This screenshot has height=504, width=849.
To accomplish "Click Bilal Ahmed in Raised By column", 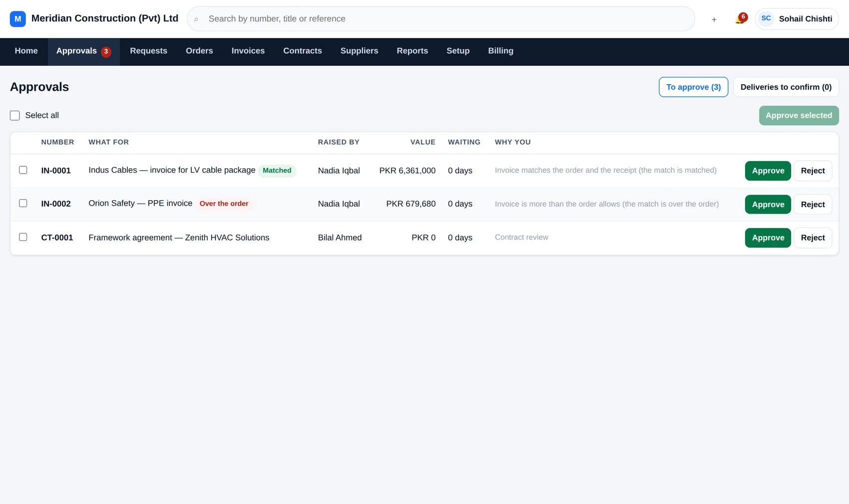I will coord(340,238).
